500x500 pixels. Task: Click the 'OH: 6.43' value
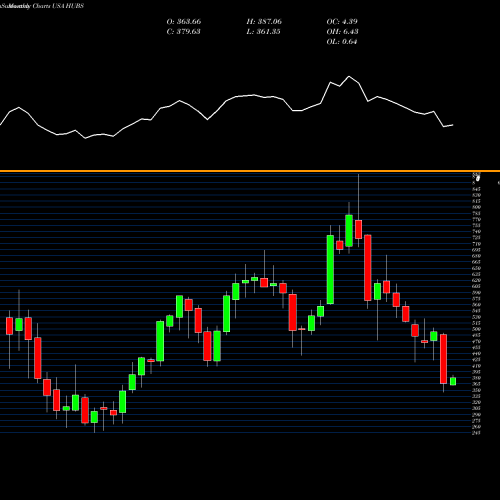tap(342, 32)
